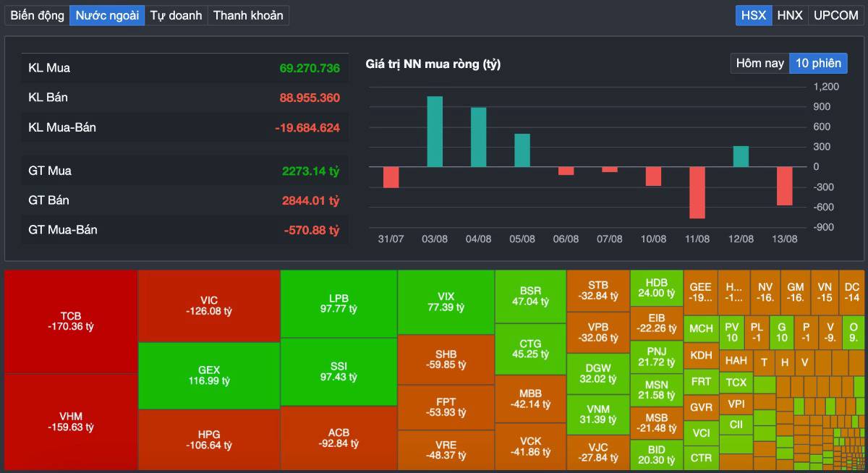
Task: Open the MCH tile in the heatmap
Action: pyautogui.click(x=701, y=328)
